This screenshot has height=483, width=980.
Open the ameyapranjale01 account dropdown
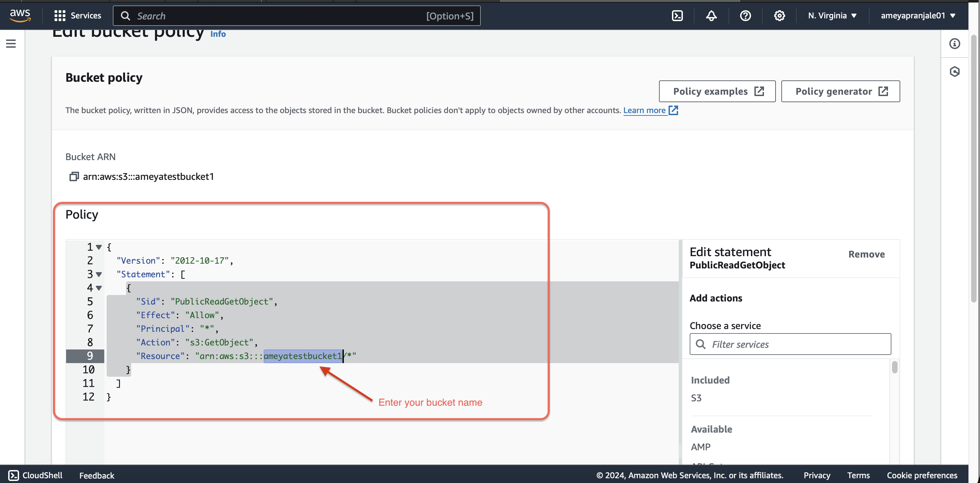918,16
